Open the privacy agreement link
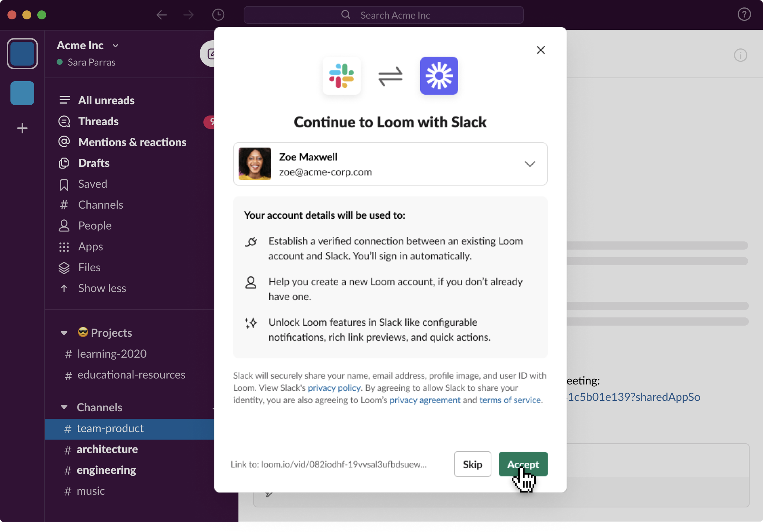The image size is (763, 532). pyautogui.click(x=424, y=399)
